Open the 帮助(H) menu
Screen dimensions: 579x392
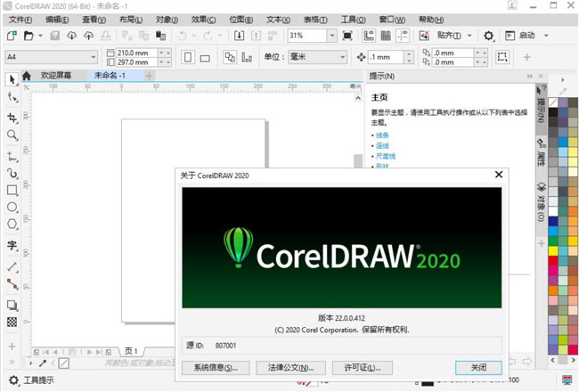[x=431, y=20]
